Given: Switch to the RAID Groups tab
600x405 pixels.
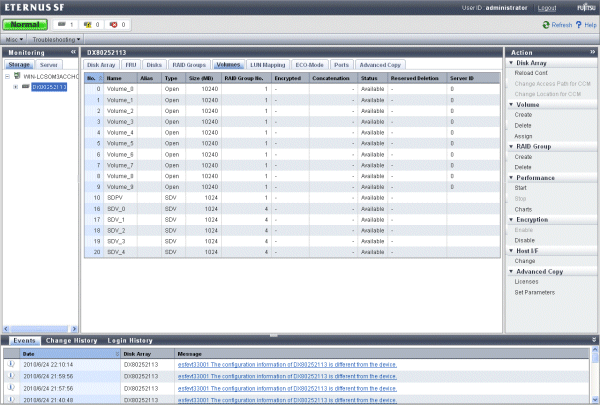Looking at the screenshot, I should (x=189, y=64).
